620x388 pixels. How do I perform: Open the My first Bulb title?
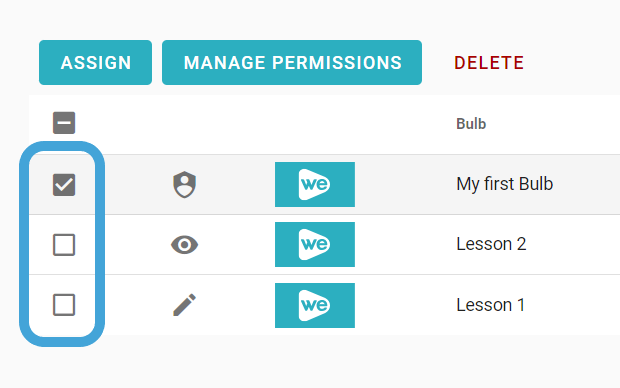coord(505,184)
